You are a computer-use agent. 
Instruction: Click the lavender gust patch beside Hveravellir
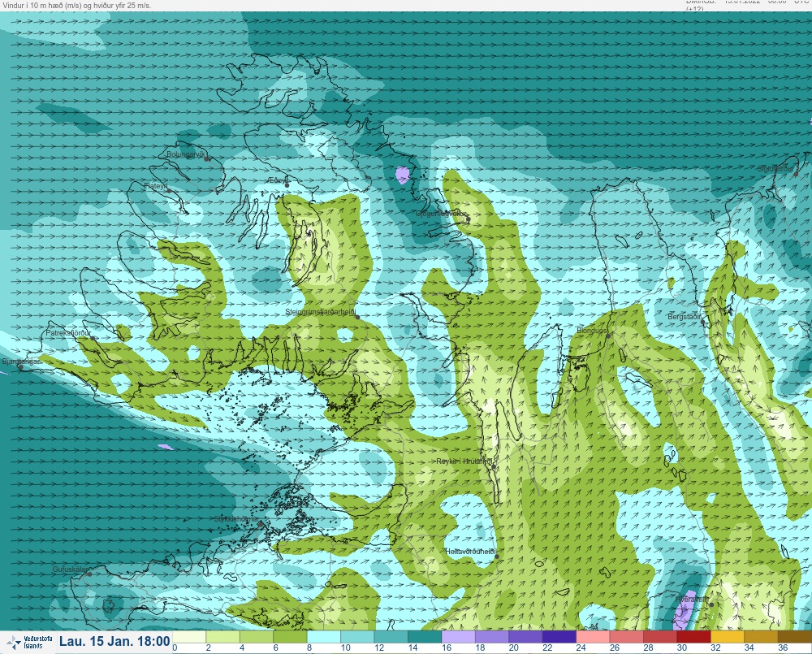[x=684, y=610]
